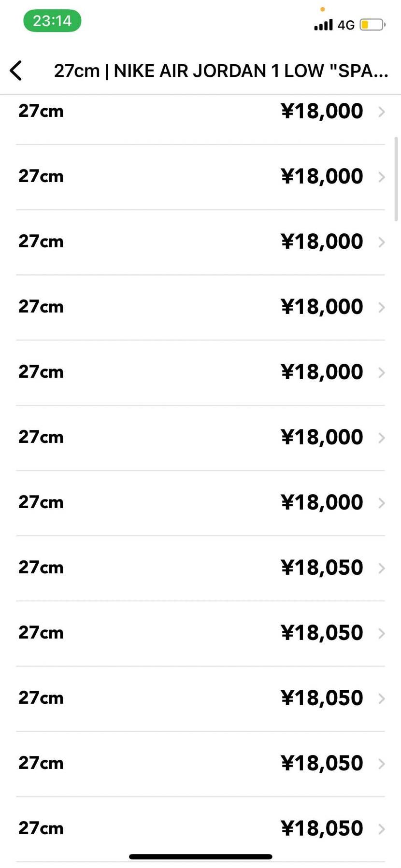Click the vertical scrollbar thumb
The height and width of the screenshot is (868, 401).
pos(397,179)
